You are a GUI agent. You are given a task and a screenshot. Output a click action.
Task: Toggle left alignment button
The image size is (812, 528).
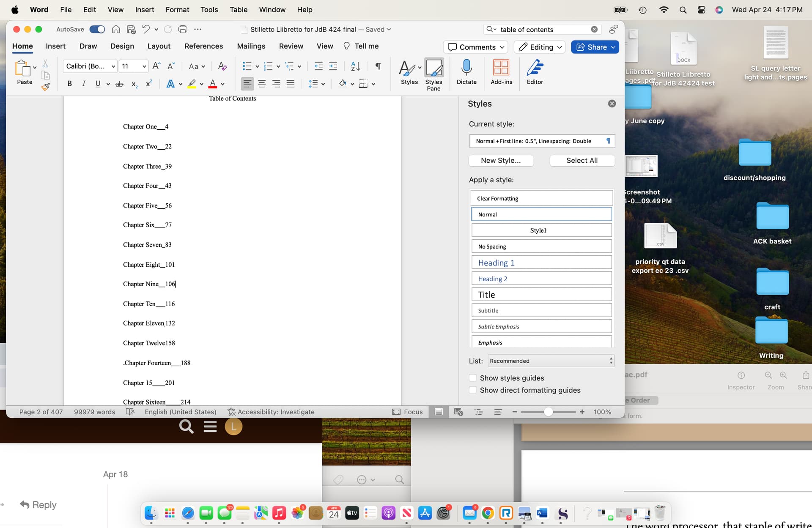tap(247, 84)
